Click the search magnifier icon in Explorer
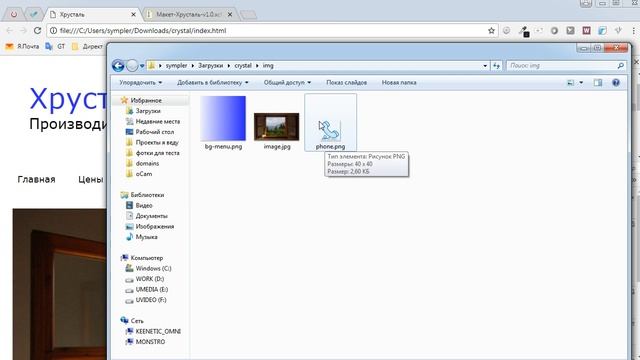This screenshot has height=360, width=640. pyautogui.click(x=621, y=65)
